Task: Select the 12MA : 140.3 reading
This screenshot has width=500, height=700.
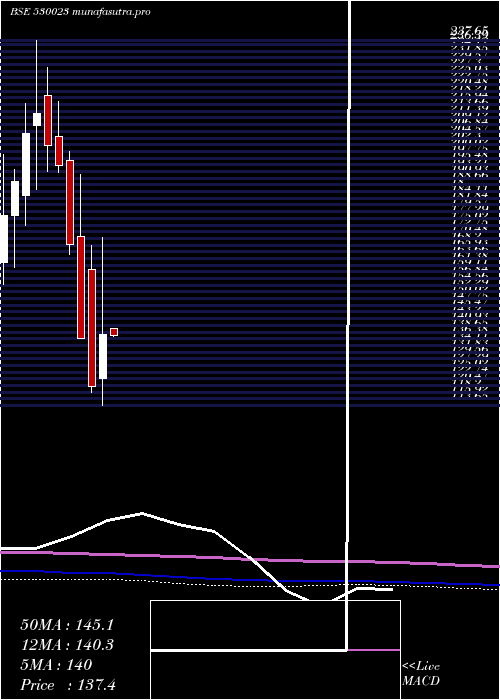Action: [67, 645]
